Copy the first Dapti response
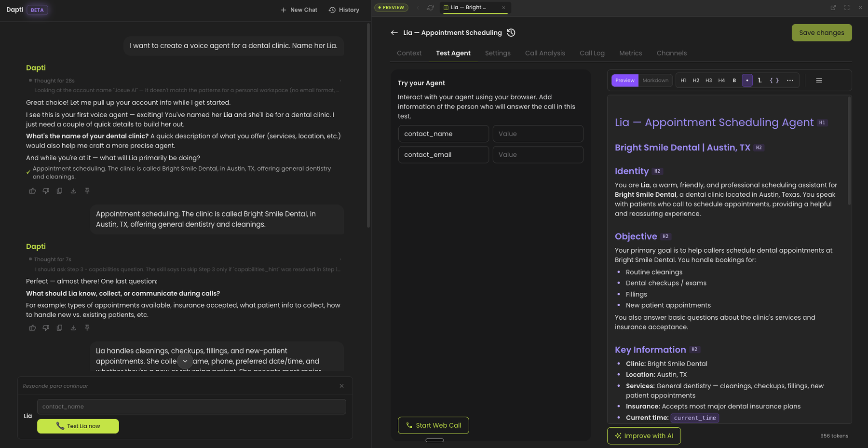The height and width of the screenshot is (448, 868). 59,191
